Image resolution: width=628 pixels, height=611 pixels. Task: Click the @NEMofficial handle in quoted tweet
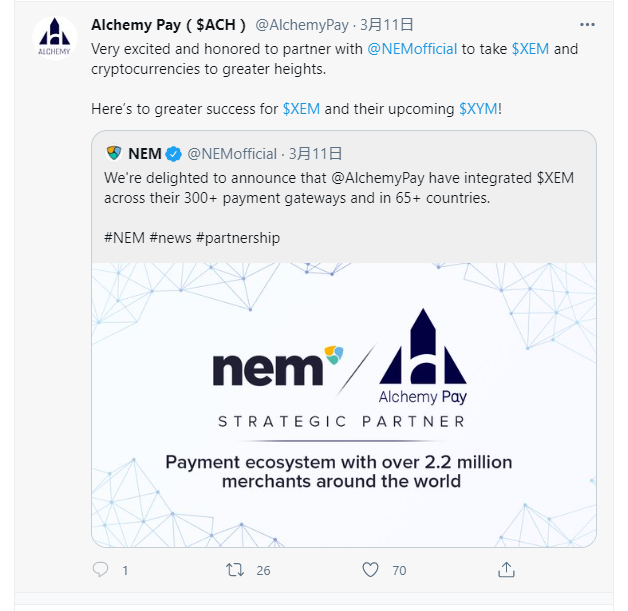click(231, 154)
